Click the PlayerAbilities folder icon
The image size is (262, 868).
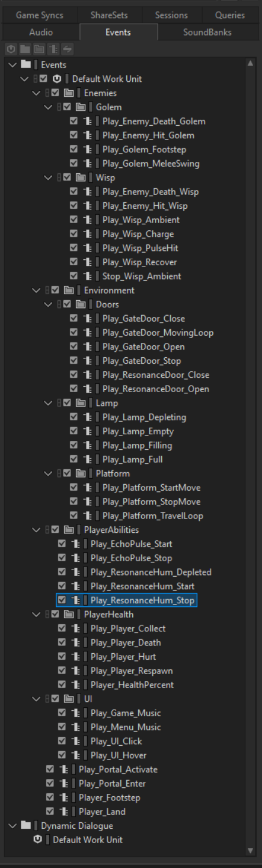(69, 530)
